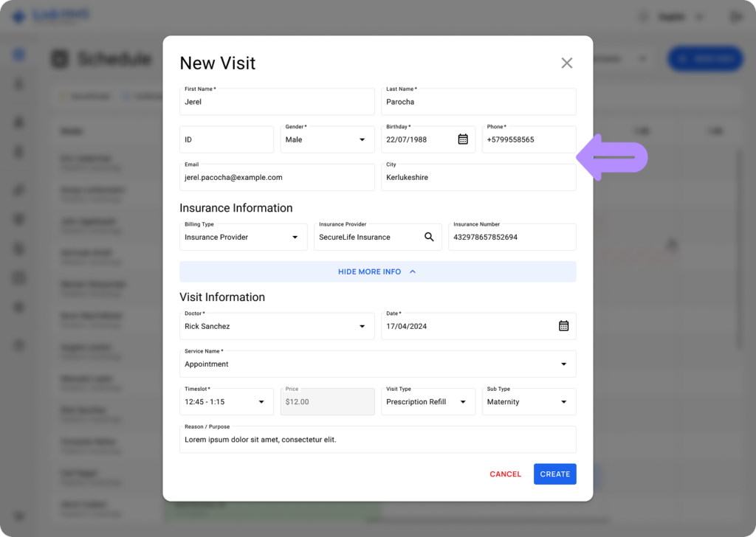Click the search icon in the header bar
This screenshot has width=756, height=537.
643,15
